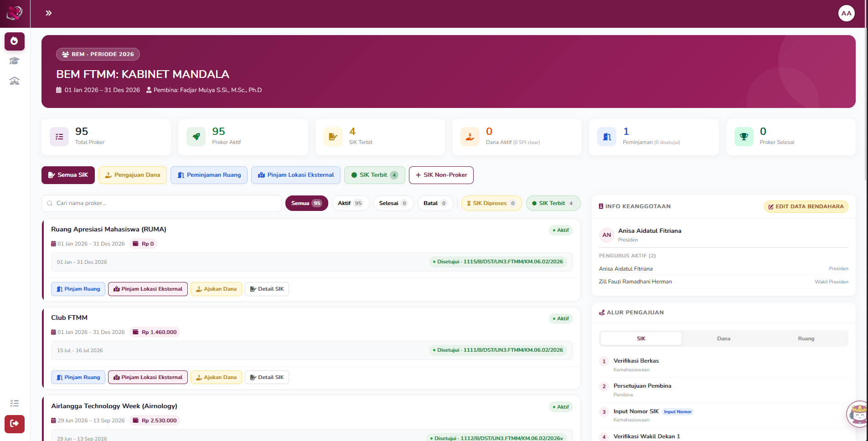Click the Rp 1.460.000 budget badge
This screenshot has height=441, width=868.
[x=155, y=332]
